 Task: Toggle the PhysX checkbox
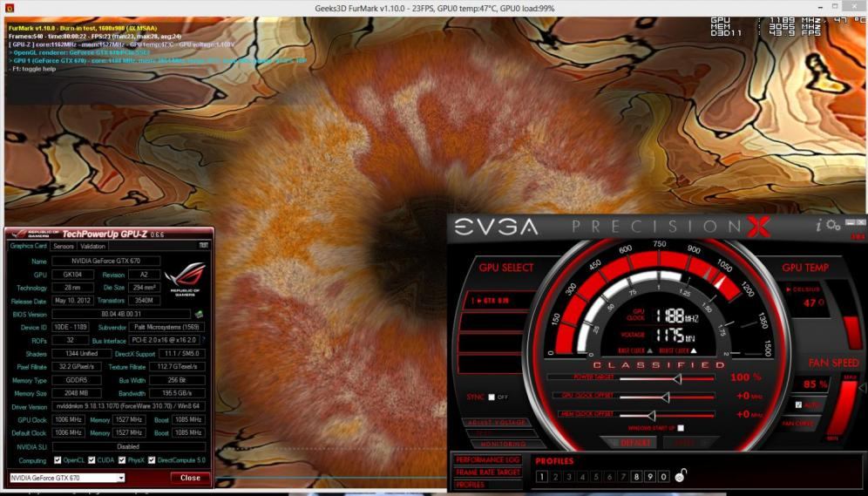click(122, 460)
